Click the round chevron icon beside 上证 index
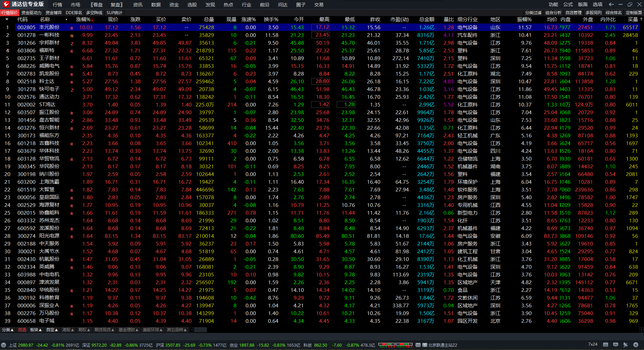This screenshot has height=350, width=644. point(4,345)
